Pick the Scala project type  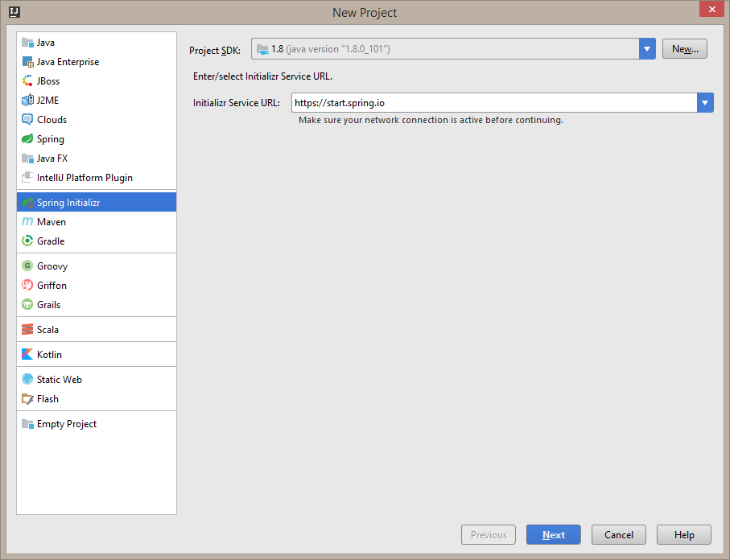(97, 330)
